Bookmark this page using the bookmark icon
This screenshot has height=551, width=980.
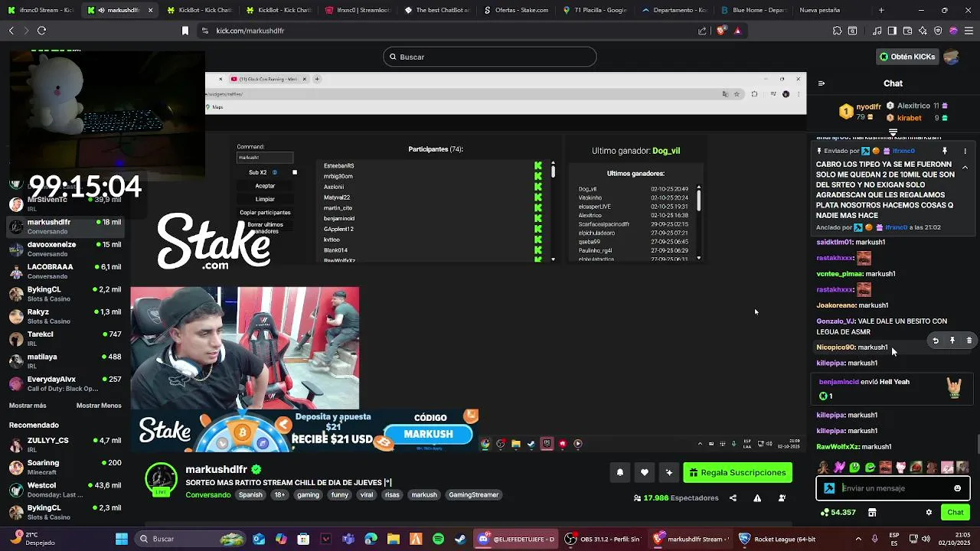[185, 31]
